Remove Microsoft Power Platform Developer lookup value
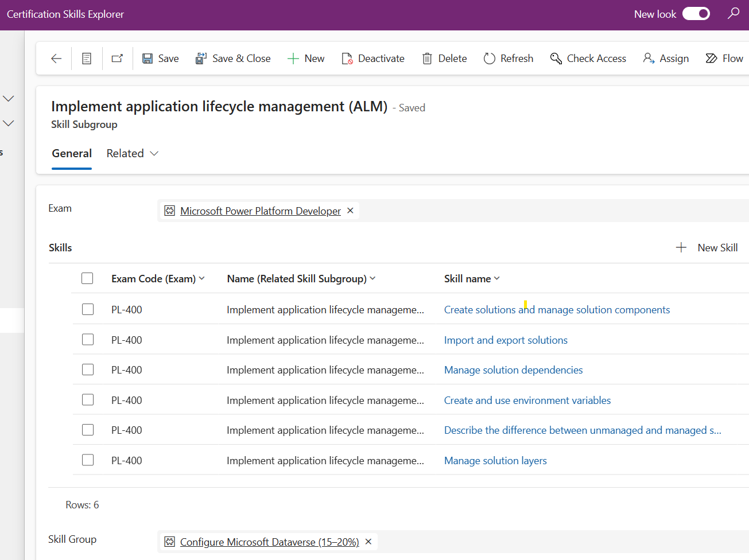The image size is (749, 560). coord(350,211)
